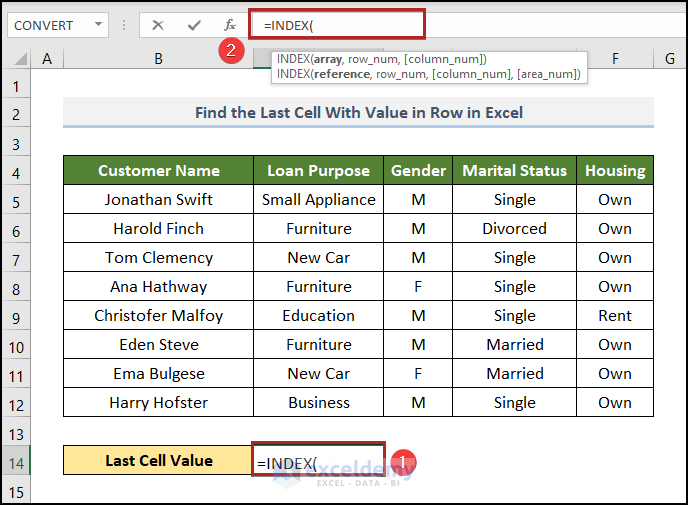Image resolution: width=688 pixels, height=505 pixels.
Task: Open the Insert Function fx dialog
Action: [x=230, y=25]
